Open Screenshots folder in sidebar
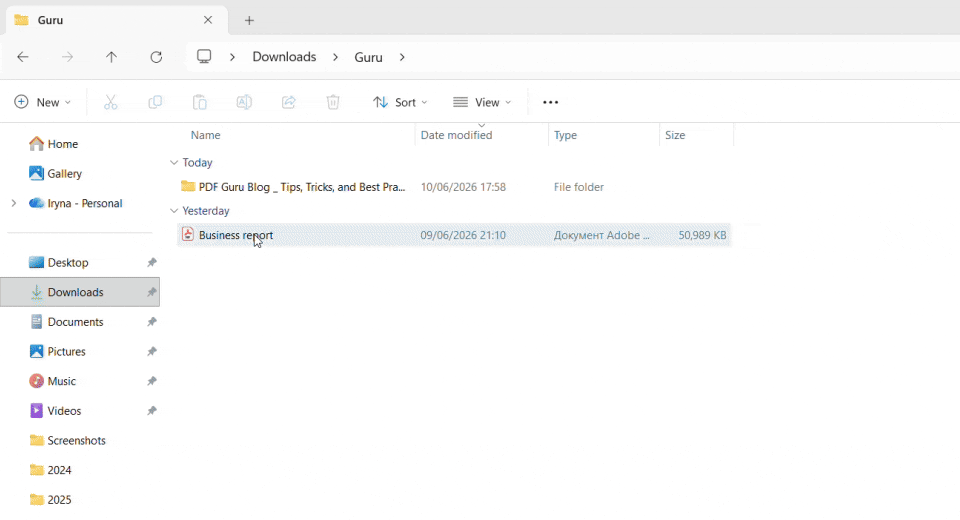The image size is (960, 520). [x=67, y=440]
